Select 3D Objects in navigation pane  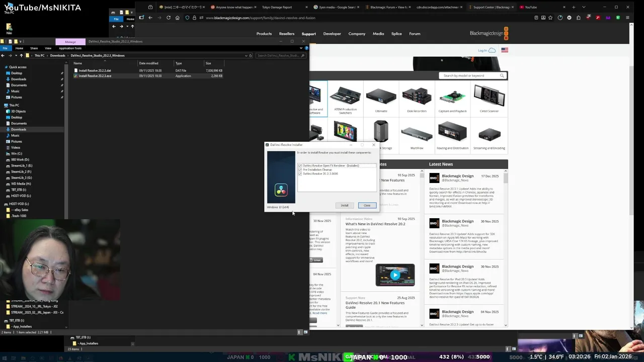click(18, 111)
